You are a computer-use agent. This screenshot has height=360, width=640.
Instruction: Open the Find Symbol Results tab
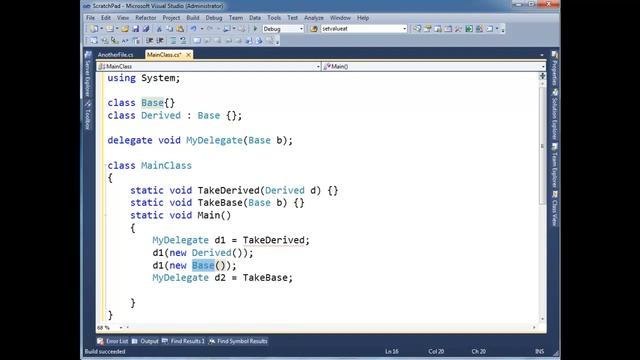[x=238, y=341]
